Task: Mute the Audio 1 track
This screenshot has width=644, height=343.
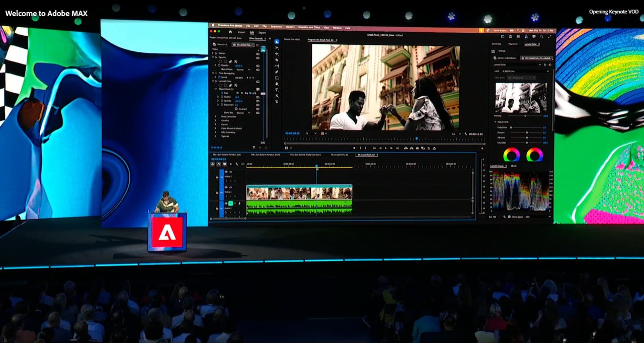Action: [x=230, y=203]
